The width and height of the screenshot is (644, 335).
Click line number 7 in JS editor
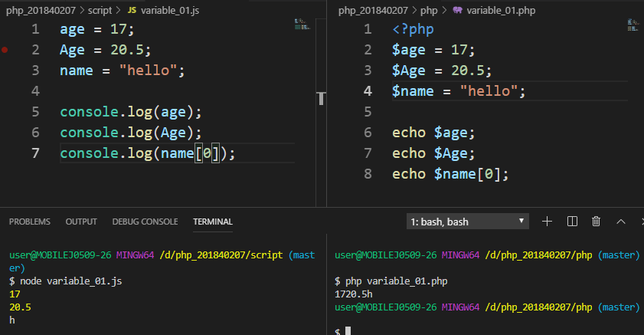pos(36,153)
